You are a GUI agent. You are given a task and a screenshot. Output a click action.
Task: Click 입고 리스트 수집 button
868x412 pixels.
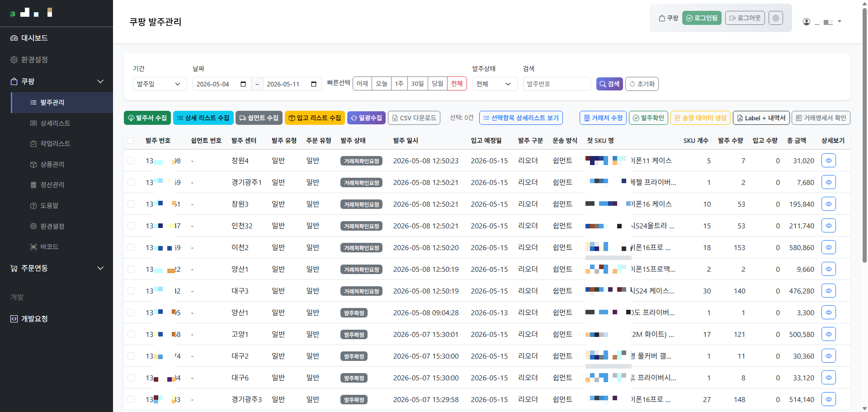point(315,118)
